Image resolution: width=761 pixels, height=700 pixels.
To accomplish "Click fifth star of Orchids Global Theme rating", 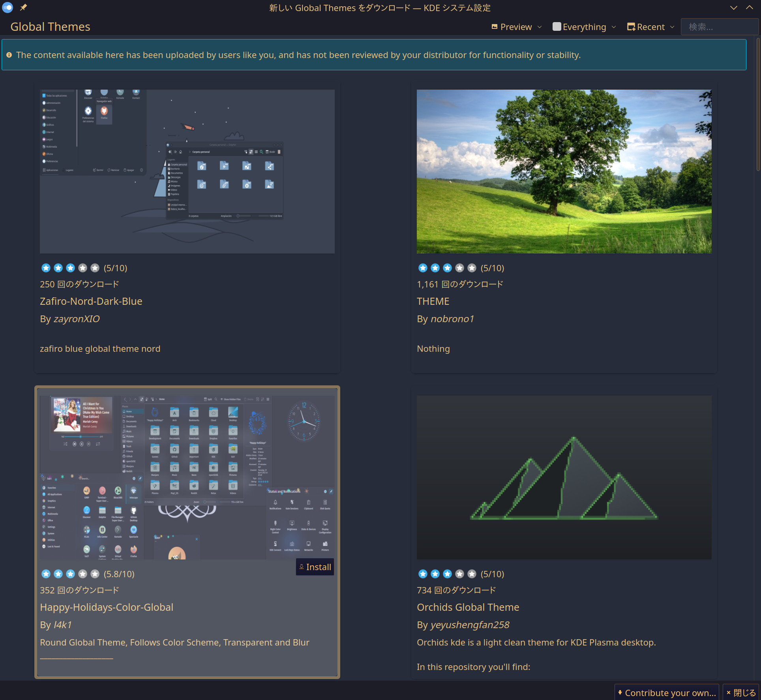I will coord(472,574).
